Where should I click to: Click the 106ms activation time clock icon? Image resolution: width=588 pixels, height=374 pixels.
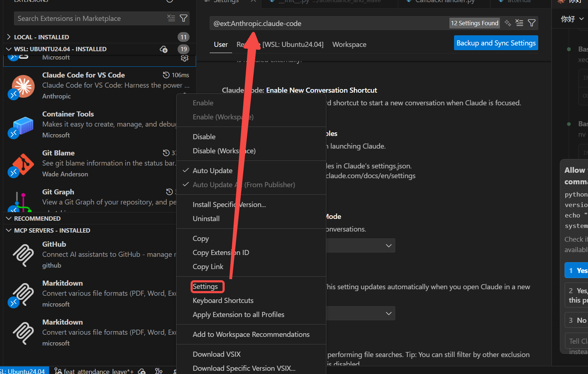pos(166,75)
